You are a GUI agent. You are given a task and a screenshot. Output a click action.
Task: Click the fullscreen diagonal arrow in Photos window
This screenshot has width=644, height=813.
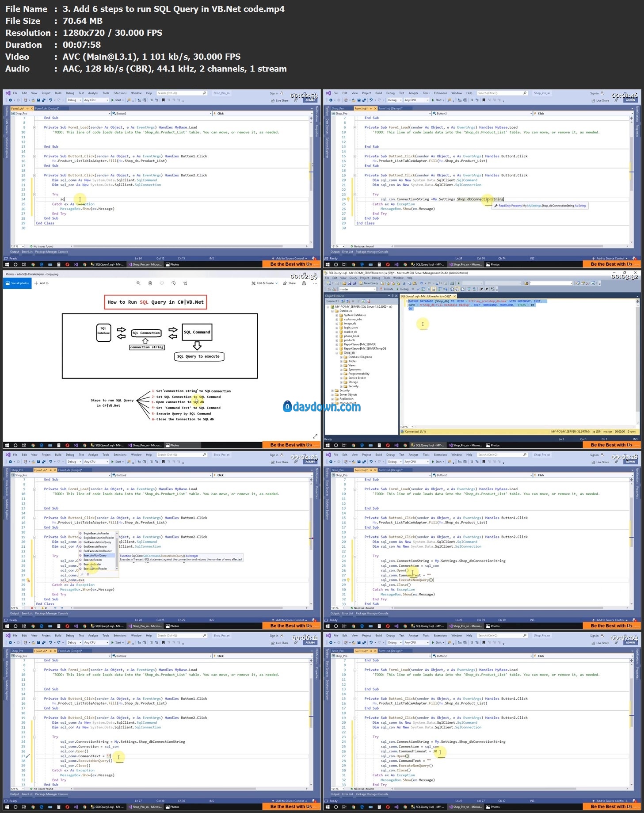[315, 436]
